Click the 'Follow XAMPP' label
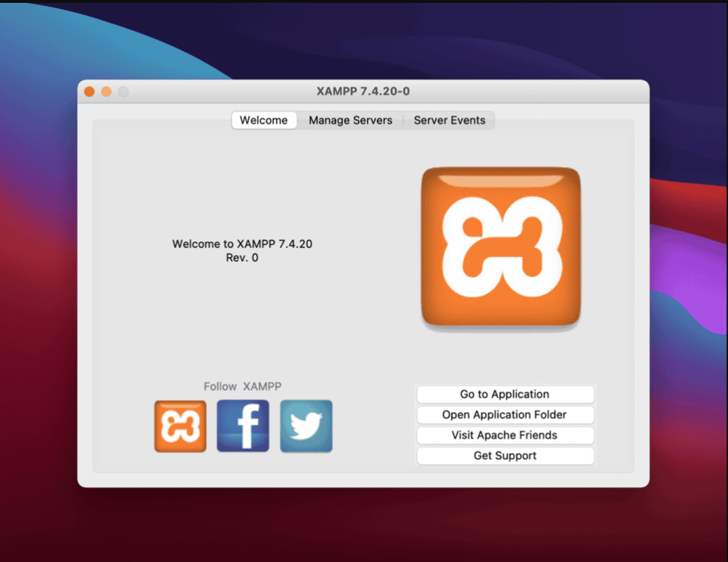The height and width of the screenshot is (562, 728). [242, 387]
